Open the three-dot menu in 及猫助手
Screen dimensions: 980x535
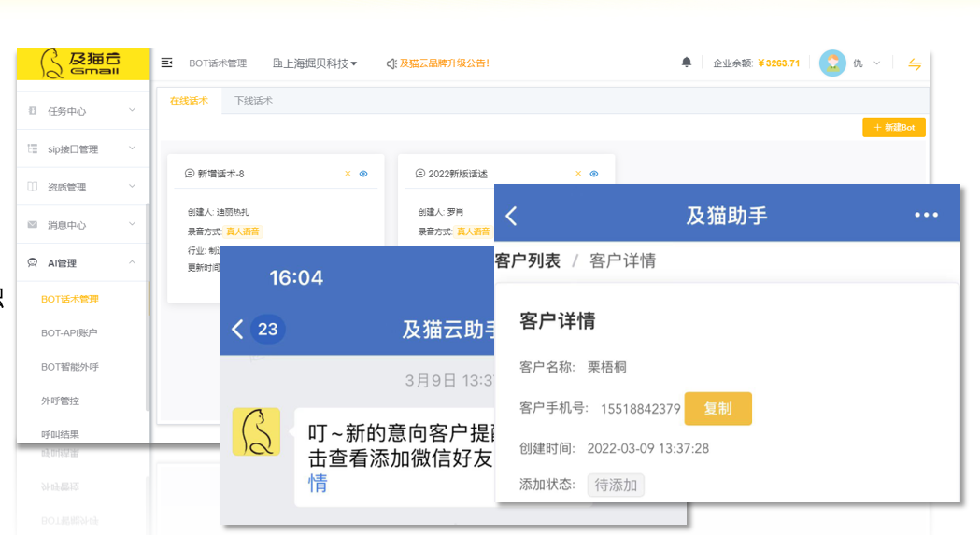(x=926, y=215)
